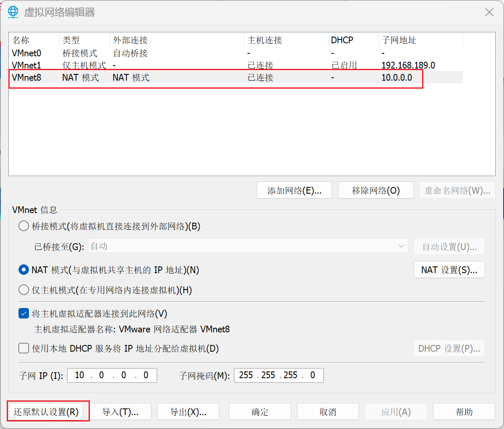Select the VMnet1 row

[236, 65]
